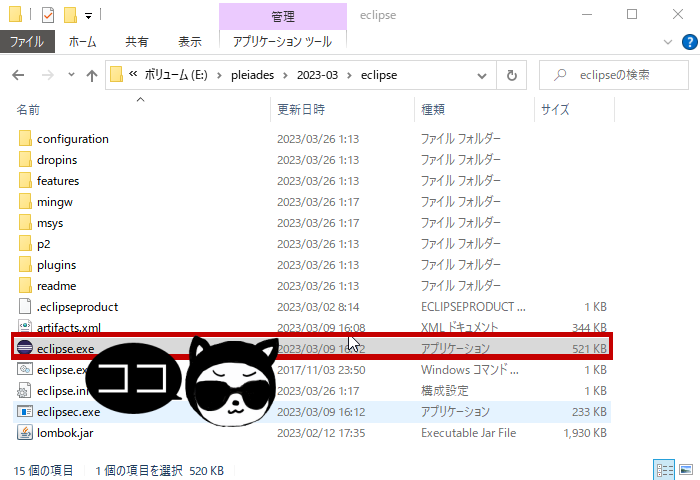Viewport: 700px width, 480px height.
Task: Click the eclipsec.exe application icon
Action: (25, 411)
